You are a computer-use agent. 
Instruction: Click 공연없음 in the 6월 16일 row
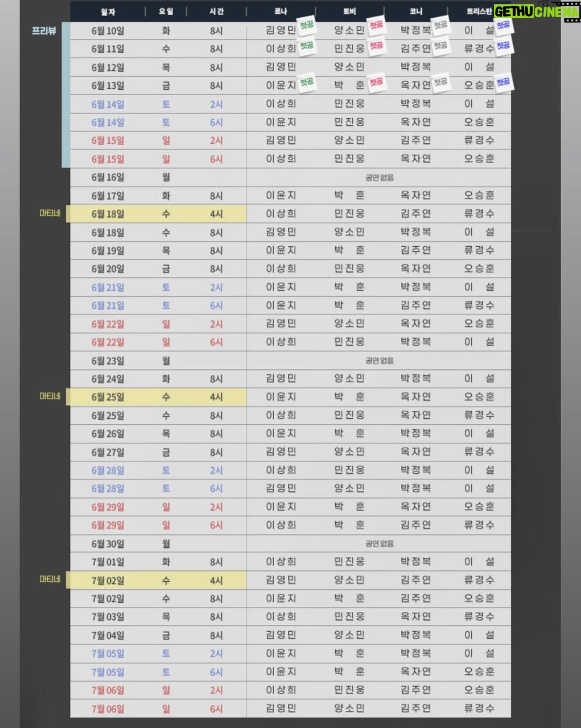(x=379, y=177)
